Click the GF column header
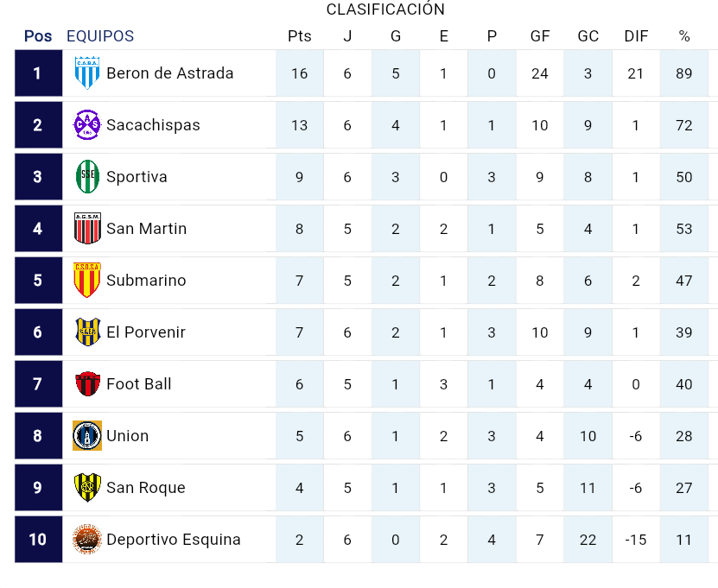718x588 pixels. 540,36
